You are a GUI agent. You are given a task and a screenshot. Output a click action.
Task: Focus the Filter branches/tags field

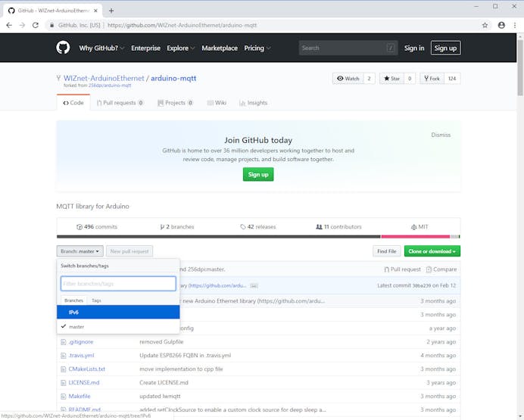click(118, 284)
